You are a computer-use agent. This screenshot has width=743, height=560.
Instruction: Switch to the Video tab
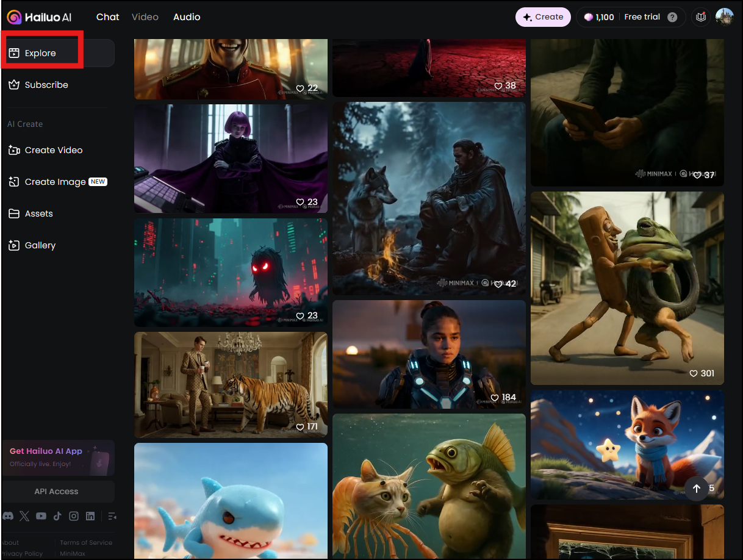point(145,17)
